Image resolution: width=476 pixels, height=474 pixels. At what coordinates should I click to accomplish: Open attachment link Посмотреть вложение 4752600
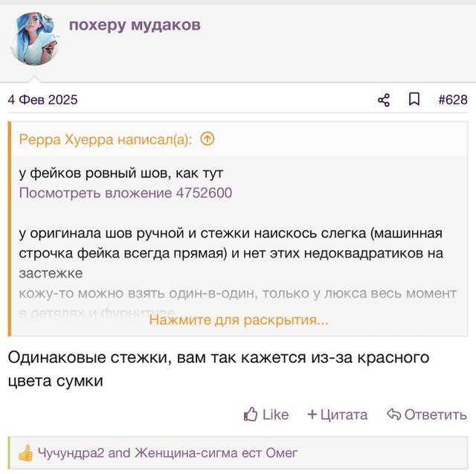click(126, 193)
